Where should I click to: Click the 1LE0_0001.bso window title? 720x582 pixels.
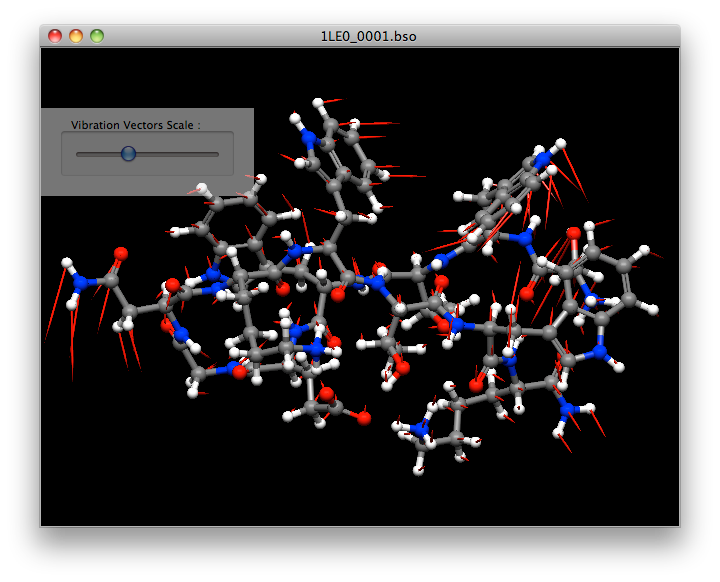tap(368, 36)
